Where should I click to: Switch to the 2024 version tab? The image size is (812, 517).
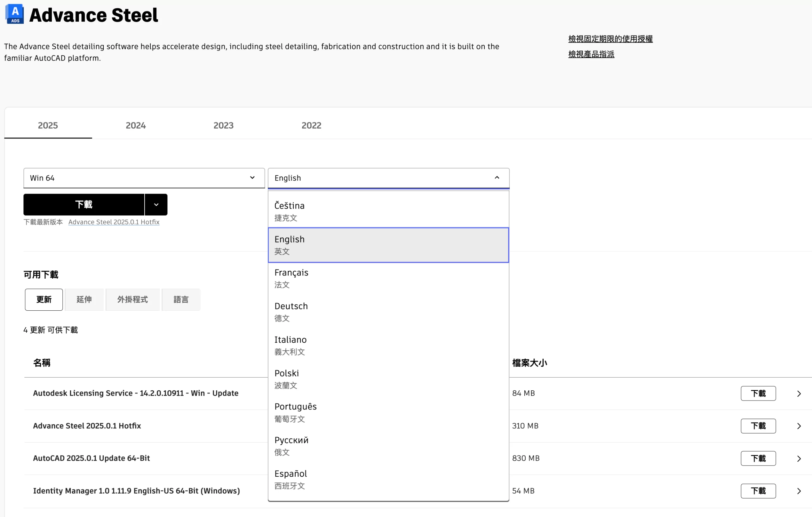click(x=135, y=126)
